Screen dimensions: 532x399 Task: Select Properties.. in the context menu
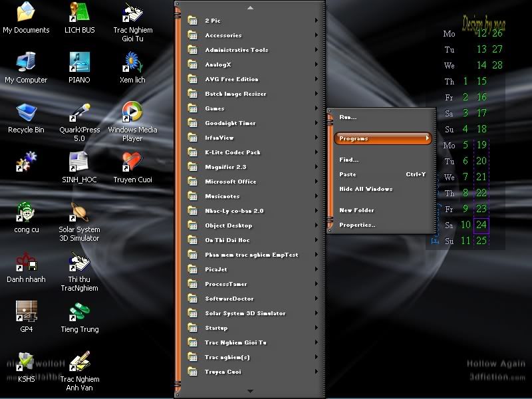point(357,225)
